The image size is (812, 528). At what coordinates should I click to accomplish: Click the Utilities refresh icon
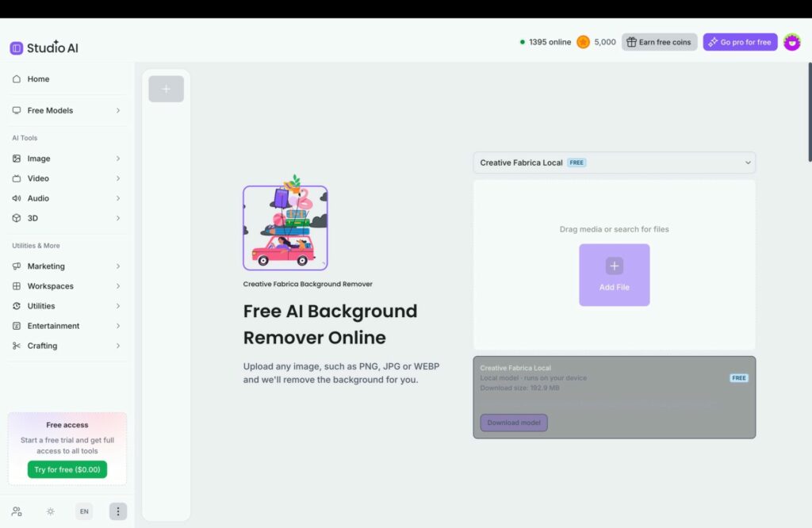[x=17, y=306]
